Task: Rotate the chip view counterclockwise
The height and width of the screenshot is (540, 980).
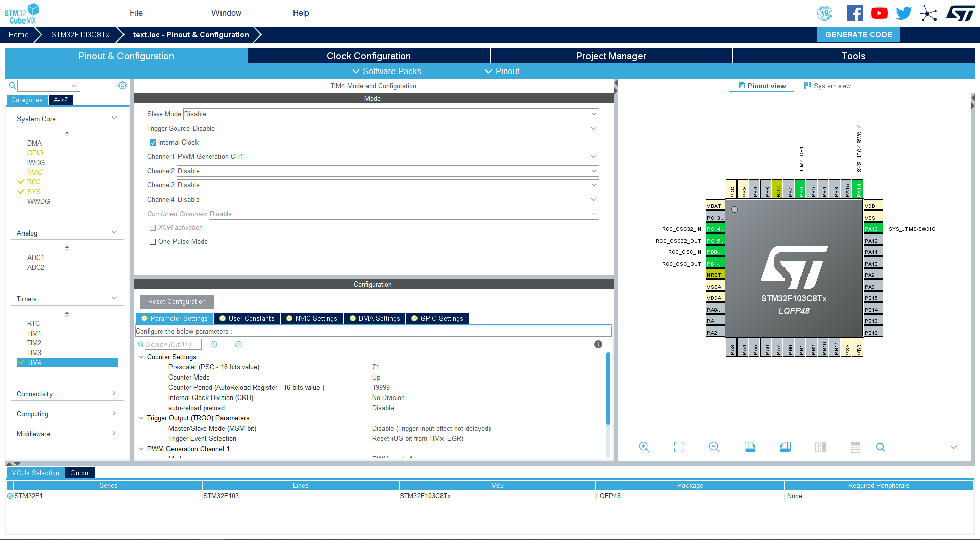Action: click(785, 447)
